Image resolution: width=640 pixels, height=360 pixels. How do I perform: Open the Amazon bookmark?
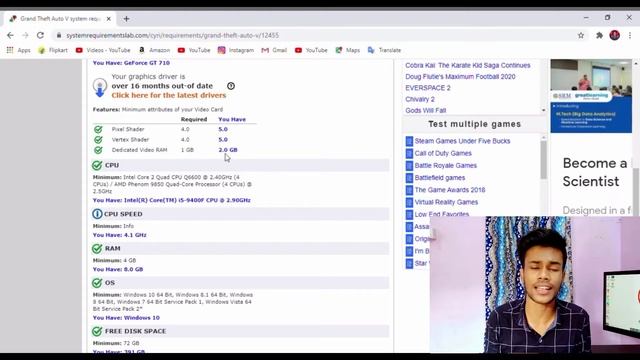click(154, 50)
